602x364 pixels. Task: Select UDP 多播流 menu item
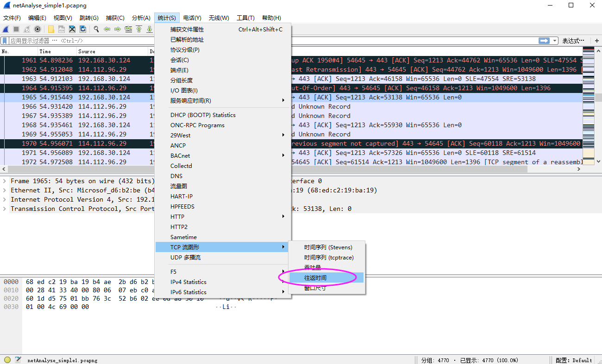pos(223,257)
